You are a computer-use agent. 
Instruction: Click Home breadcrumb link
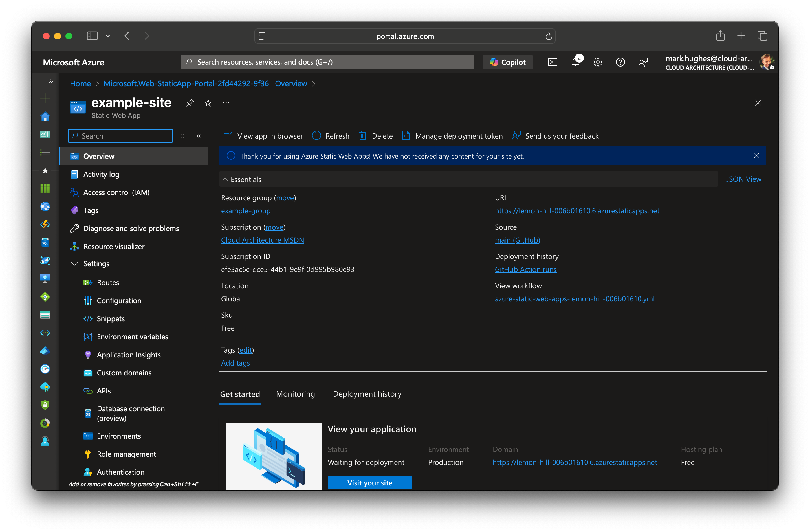tap(80, 83)
